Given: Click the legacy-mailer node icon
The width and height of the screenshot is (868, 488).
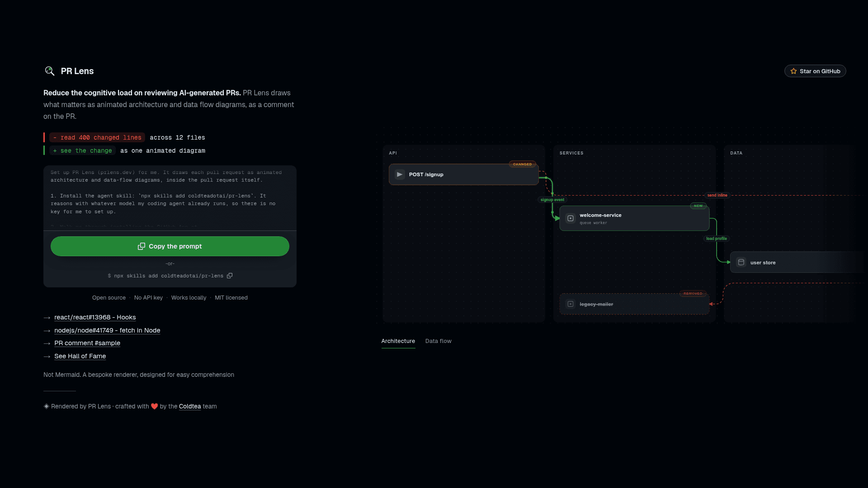Looking at the screenshot, I should click(x=571, y=304).
